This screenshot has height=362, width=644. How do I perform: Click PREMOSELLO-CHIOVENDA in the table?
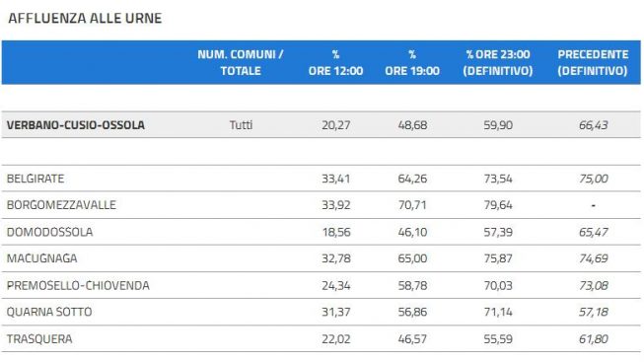tap(78, 286)
